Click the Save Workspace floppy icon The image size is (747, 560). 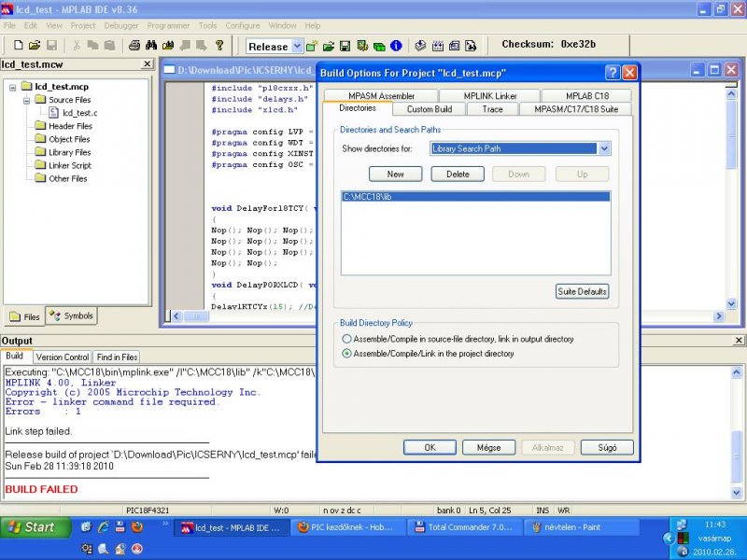pyautogui.click(x=345, y=46)
